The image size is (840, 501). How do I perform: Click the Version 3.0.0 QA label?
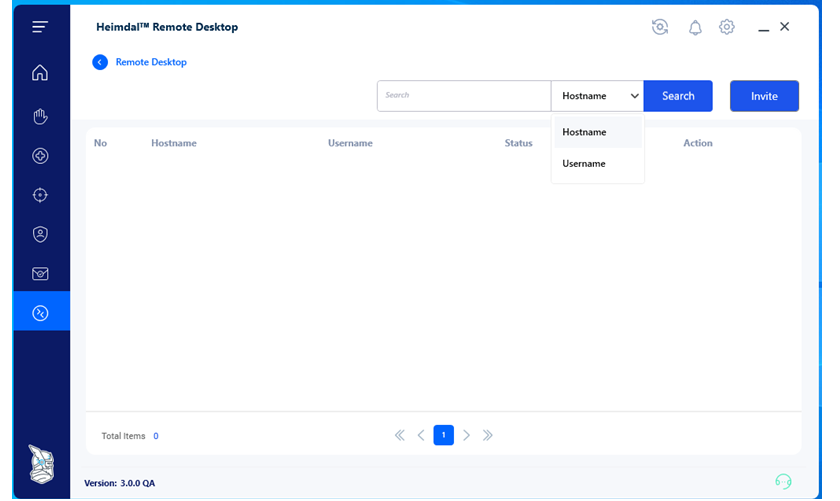119,483
